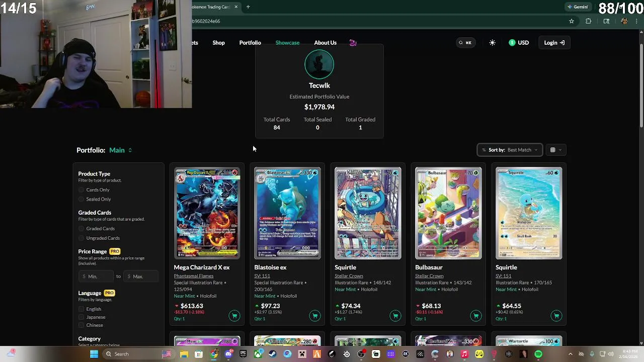Close Pokemon Trading Card tab
Viewport: 644px width, 362px height.
(236, 7)
